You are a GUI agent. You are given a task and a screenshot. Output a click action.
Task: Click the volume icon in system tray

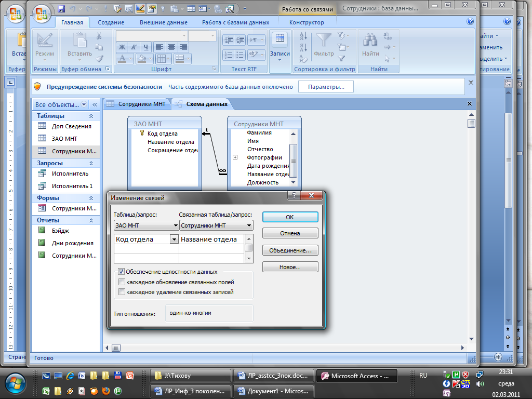[x=480, y=384]
